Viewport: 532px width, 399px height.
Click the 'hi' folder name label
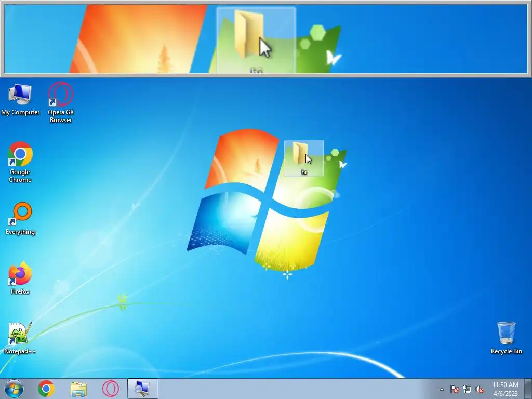(303, 172)
